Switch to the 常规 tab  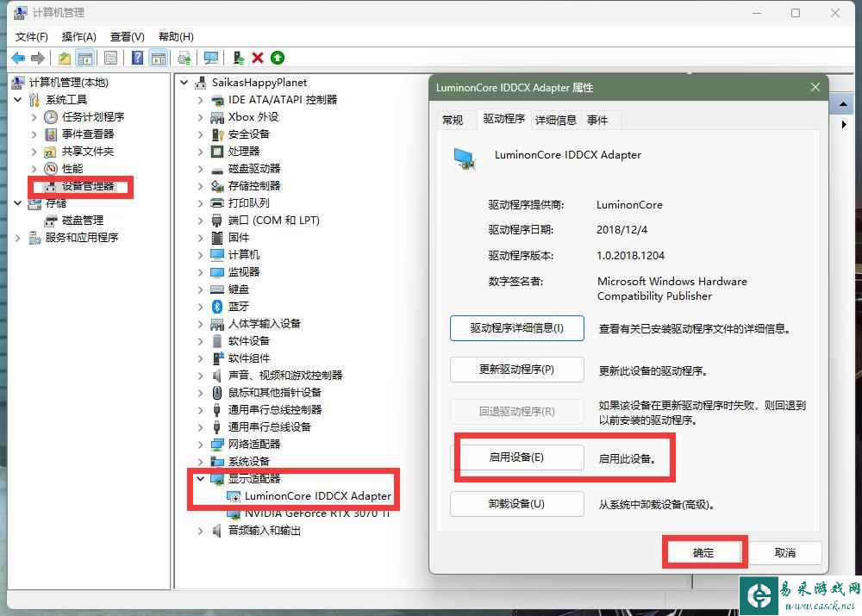click(453, 120)
